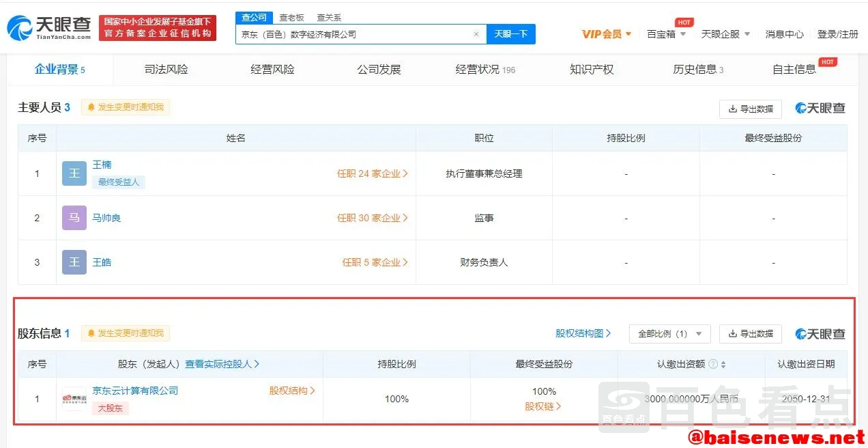Switch to the 司法风险 tab

point(166,69)
